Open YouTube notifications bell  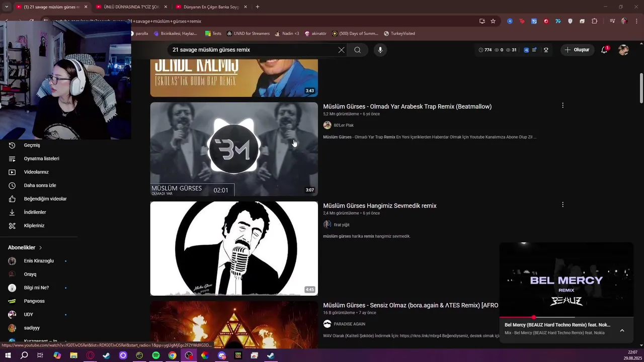(x=604, y=50)
